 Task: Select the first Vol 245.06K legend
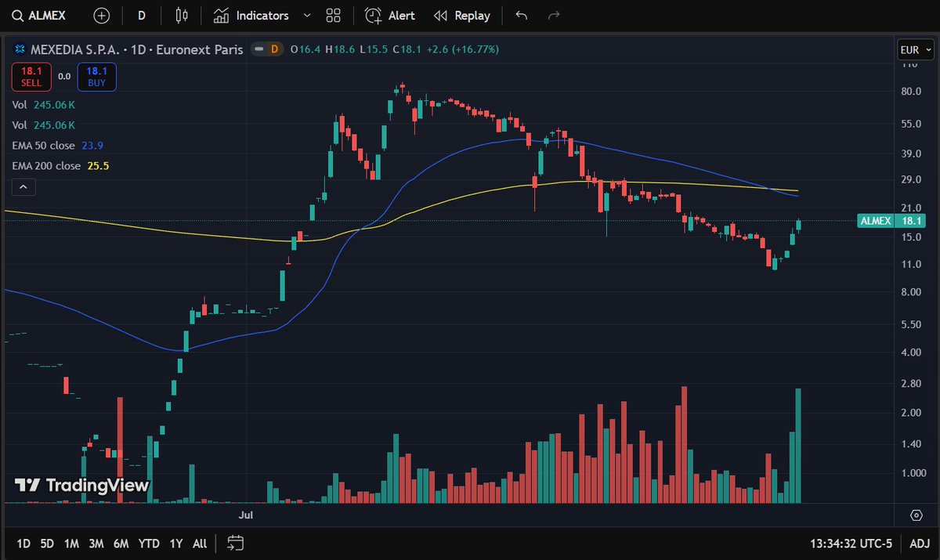point(43,104)
